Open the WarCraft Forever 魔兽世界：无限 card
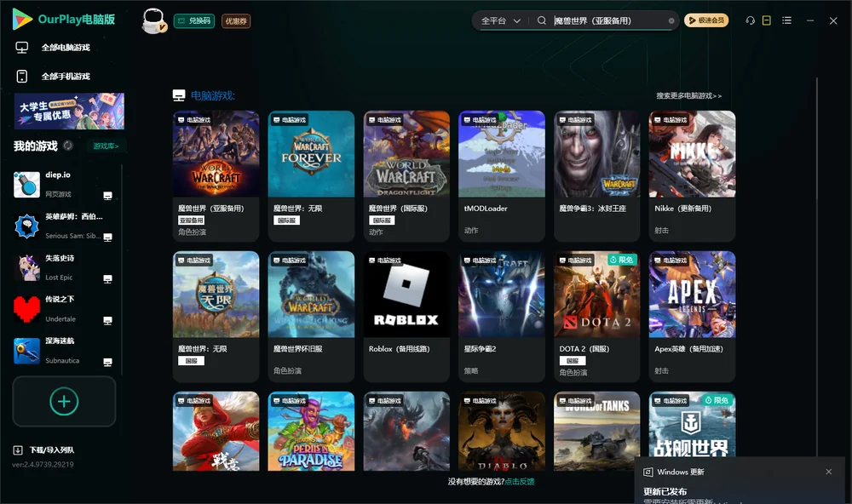 tap(311, 176)
